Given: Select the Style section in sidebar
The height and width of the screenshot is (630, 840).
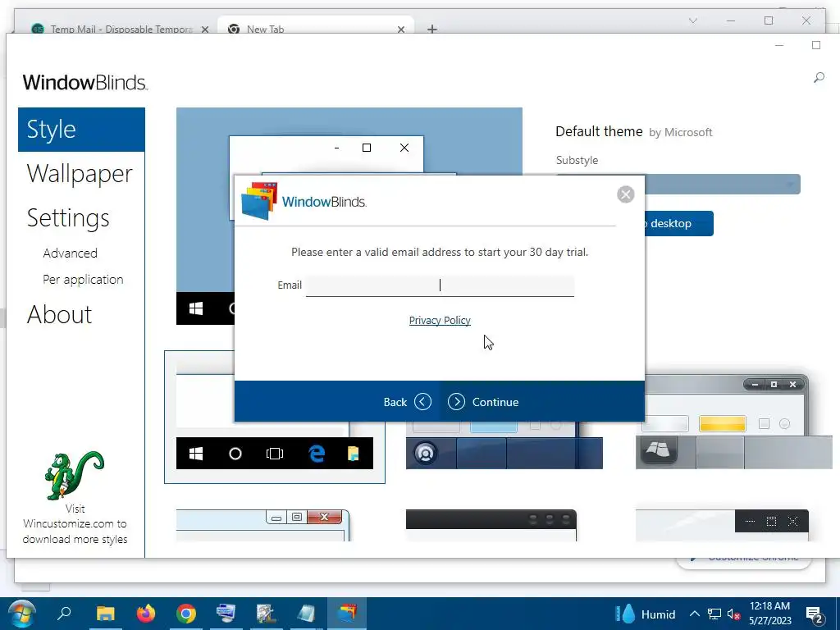Looking at the screenshot, I should 81,130.
